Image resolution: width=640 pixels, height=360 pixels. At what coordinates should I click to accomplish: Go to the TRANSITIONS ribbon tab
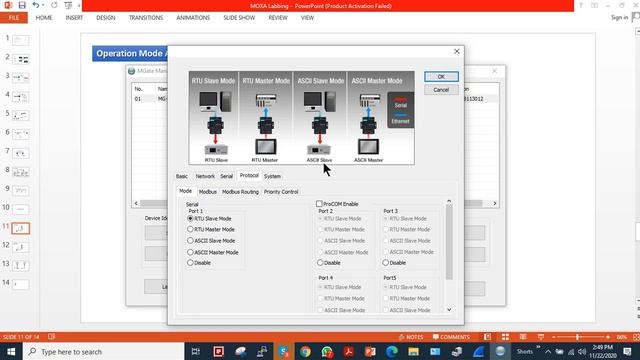pos(146,18)
